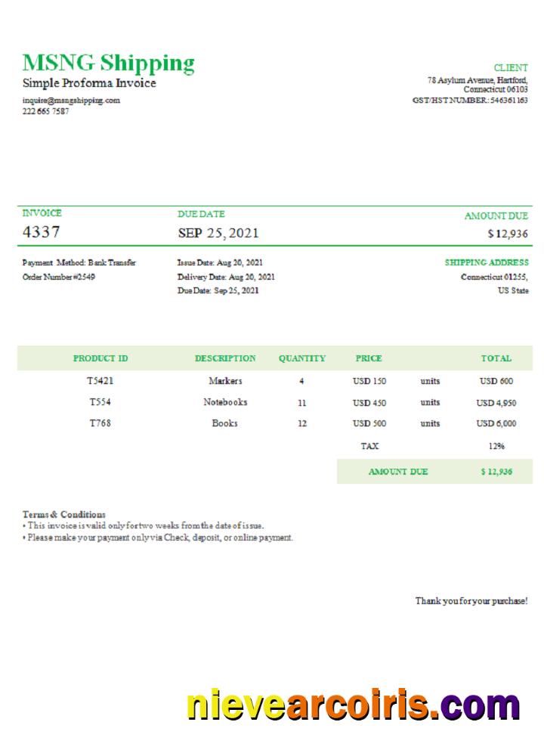Select the Payment Method: Bank Transfer text
The image size is (544, 756).
[x=79, y=263]
